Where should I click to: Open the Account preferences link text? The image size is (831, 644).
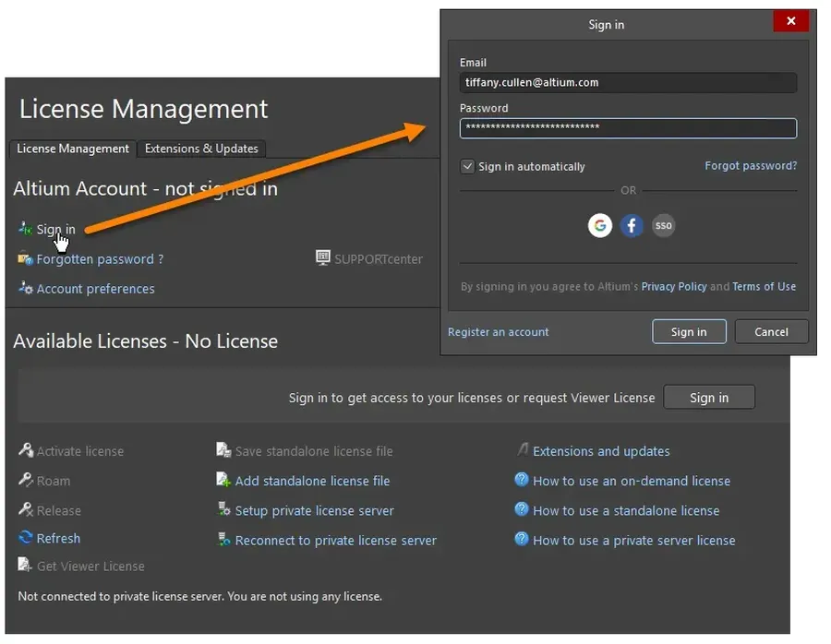click(95, 289)
